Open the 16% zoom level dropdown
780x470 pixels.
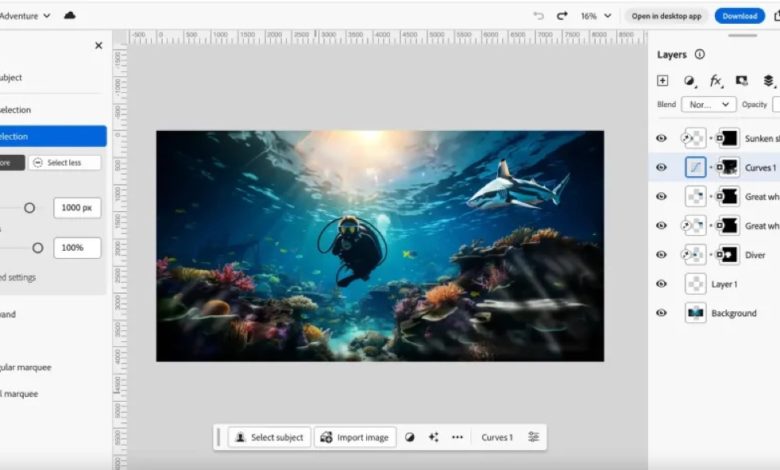(596, 16)
